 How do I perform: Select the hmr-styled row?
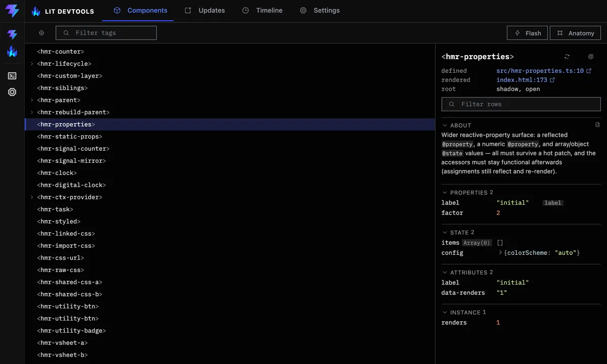point(230,221)
